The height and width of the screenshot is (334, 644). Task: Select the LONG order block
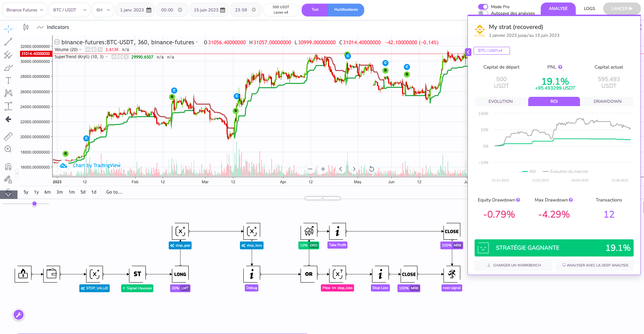(x=180, y=274)
